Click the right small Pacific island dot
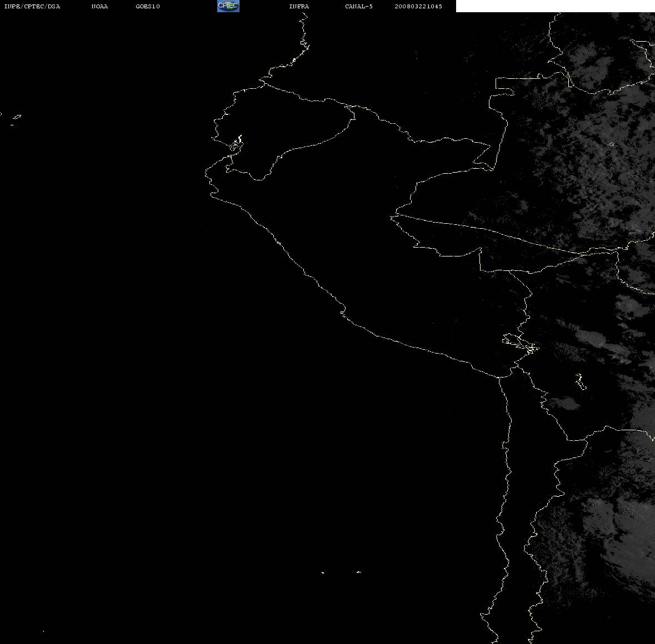 pos(358,572)
